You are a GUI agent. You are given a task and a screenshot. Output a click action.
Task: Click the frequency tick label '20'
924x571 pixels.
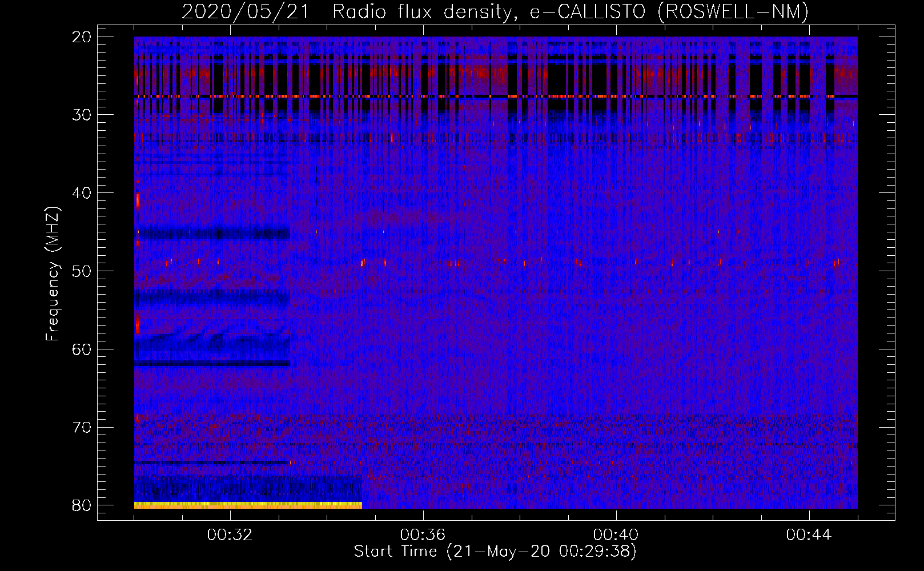(82, 37)
